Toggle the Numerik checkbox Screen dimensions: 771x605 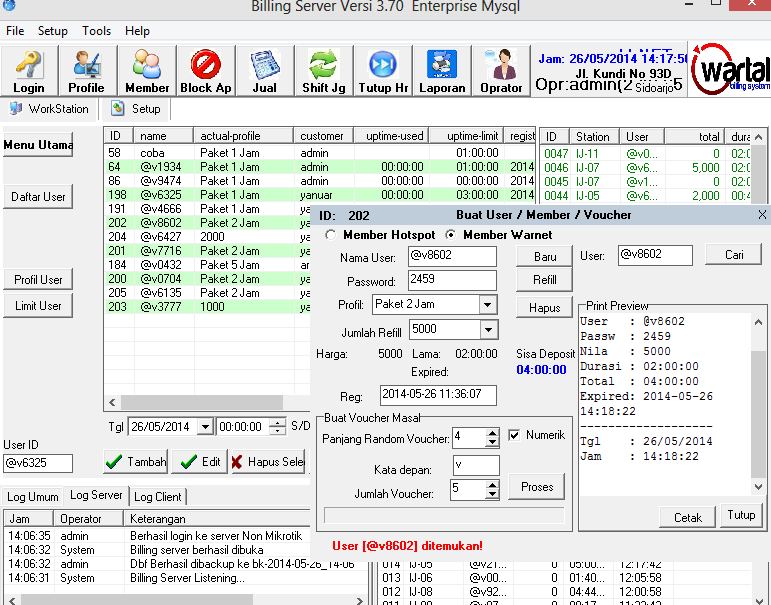point(514,435)
